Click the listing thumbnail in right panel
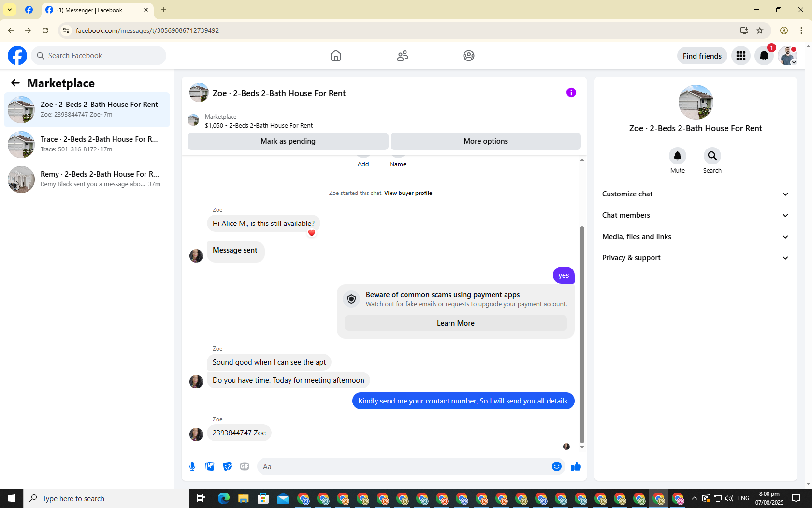The image size is (812, 508). (x=696, y=102)
